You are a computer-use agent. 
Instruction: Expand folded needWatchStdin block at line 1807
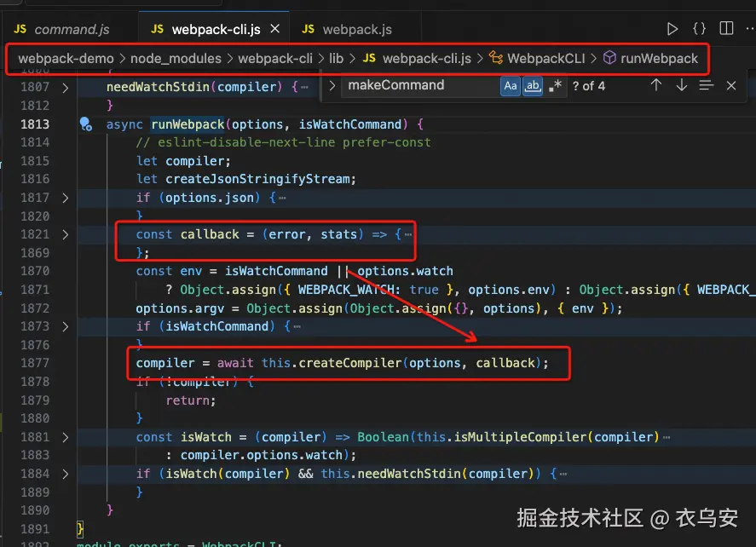[x=66, y=88]
